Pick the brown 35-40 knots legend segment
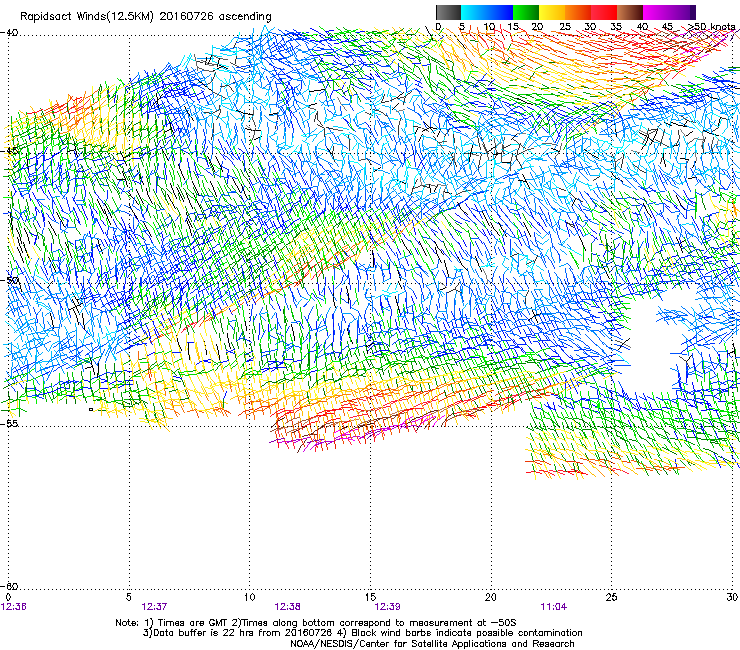 pyautogui.click(x=630, y=12)
